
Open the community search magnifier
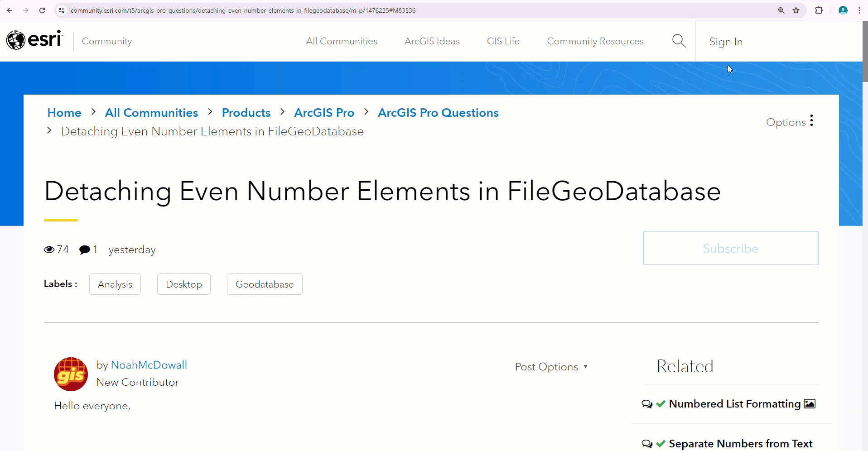tap(678, 41)
